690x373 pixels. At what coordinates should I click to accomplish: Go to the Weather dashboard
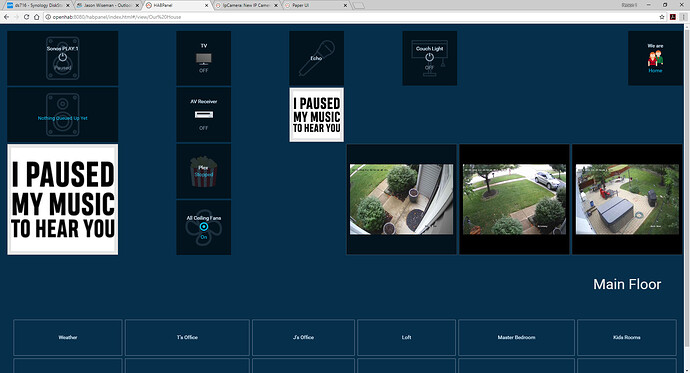click(x=68, y=337)
